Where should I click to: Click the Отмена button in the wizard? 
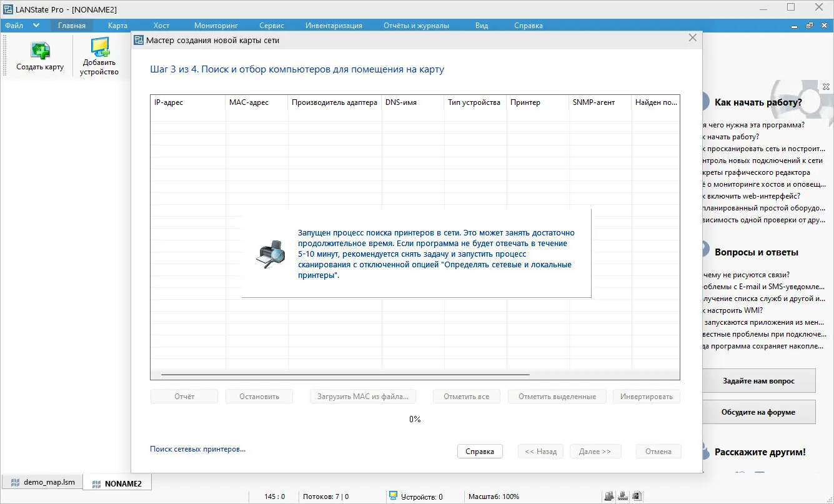point(658,452)
